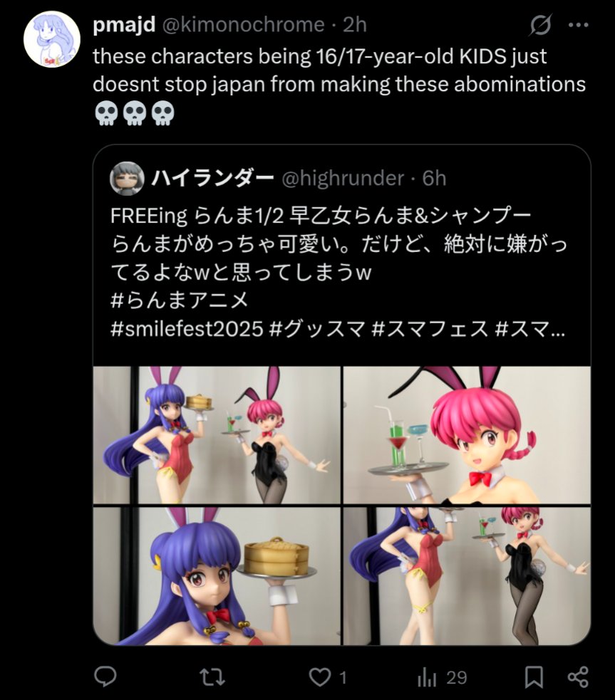View the pink-haired figure close-up photo
Screen dimensions: 615x700
coord(467,435)
